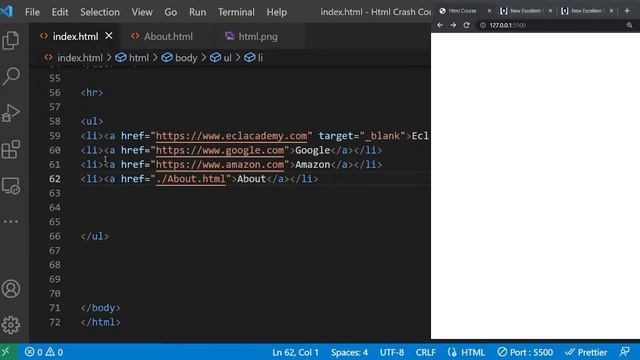Open the Accounts menu icon

click(x=11, y=289)
